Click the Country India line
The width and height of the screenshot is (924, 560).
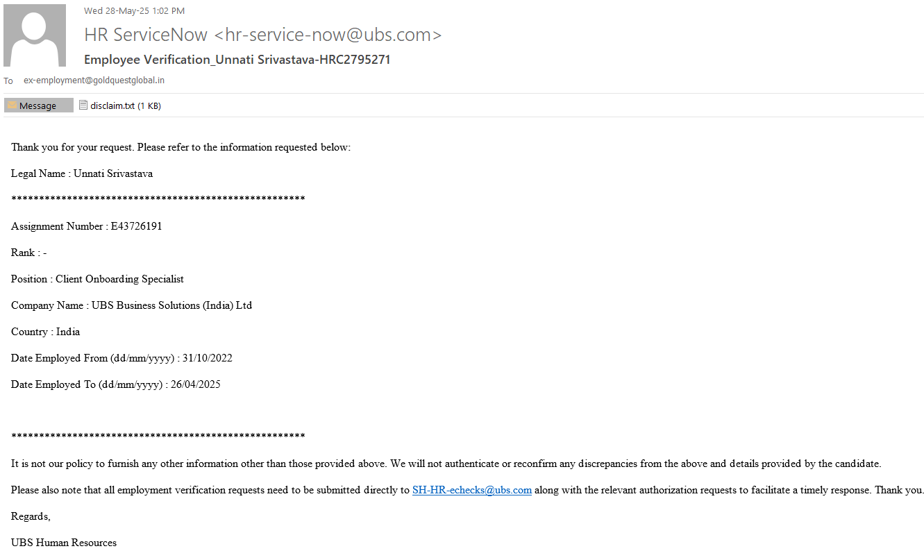pyautogui.click(x=45, y=332)
